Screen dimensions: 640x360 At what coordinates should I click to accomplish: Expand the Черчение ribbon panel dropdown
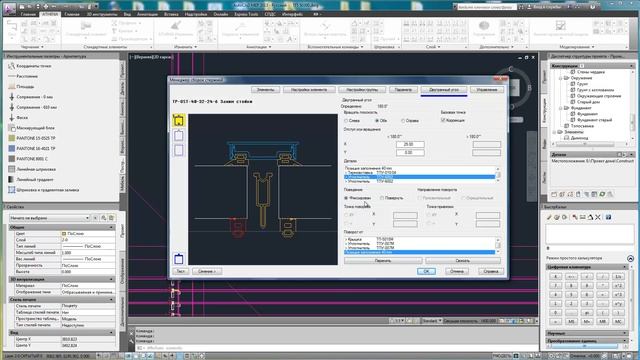[32, 47]
